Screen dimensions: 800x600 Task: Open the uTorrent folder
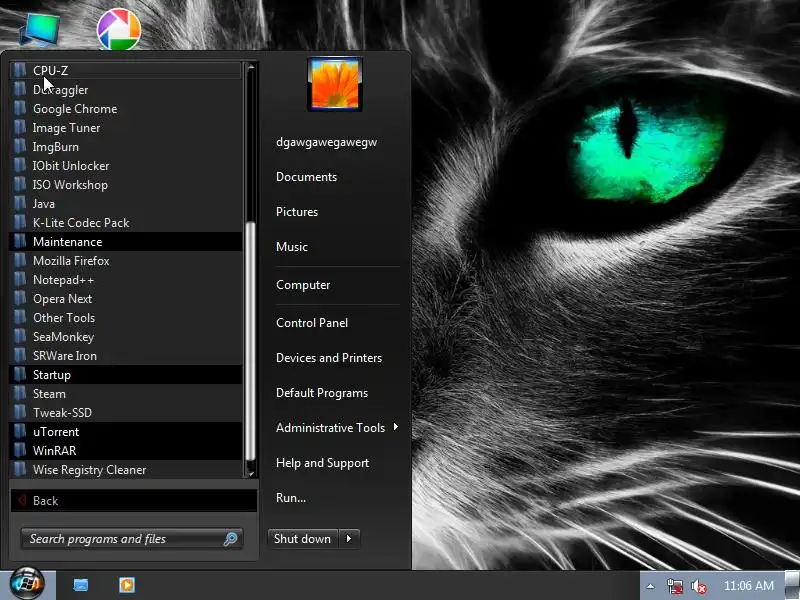click(x=126, y=432)
